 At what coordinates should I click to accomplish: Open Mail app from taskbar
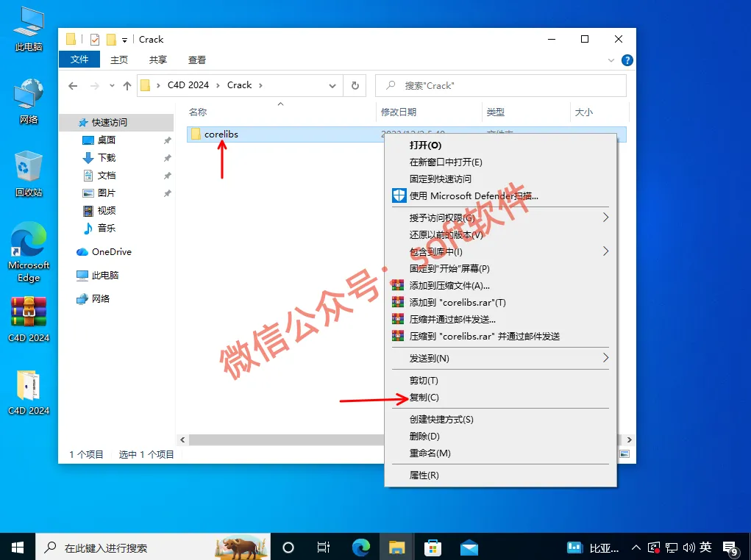(x=469, y=547)
